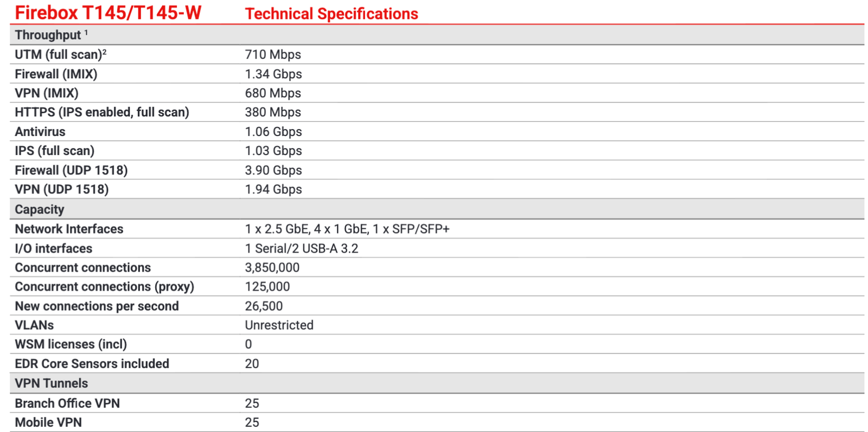
Task: Select the VPN (UDP 1518) label
Action: (x=62, y=189)
